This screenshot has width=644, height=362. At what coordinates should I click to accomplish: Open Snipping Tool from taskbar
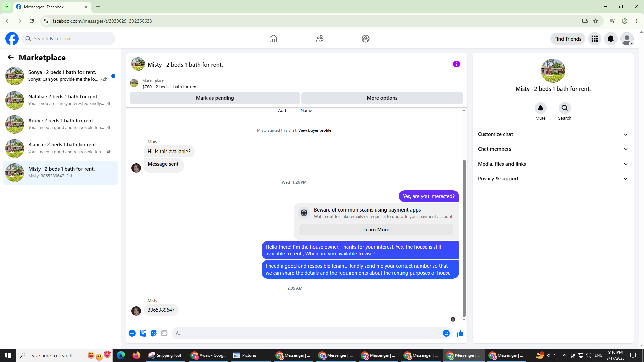pyautogui.click(x=165, y=355)
